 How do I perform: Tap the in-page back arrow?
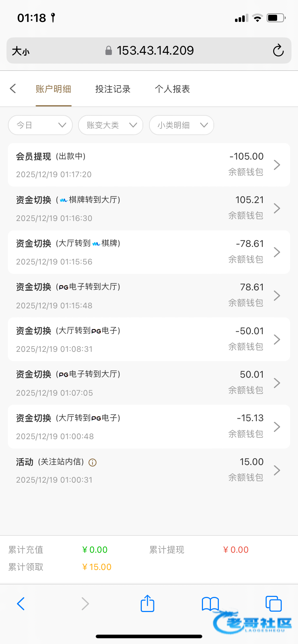pyautogui.click(x=13, y=89)
